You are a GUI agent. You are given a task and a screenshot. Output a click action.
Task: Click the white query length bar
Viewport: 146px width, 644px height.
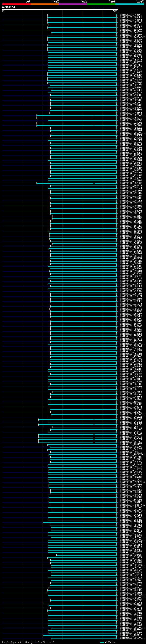click(60, 10)
